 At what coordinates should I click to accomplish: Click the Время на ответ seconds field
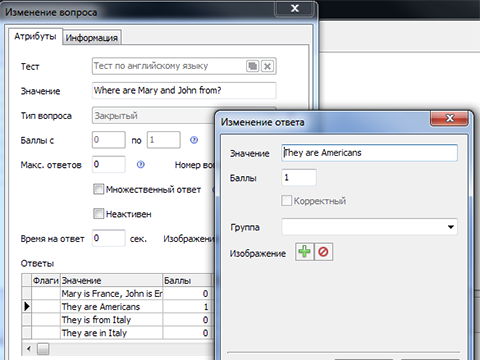[x=109, y=238]
